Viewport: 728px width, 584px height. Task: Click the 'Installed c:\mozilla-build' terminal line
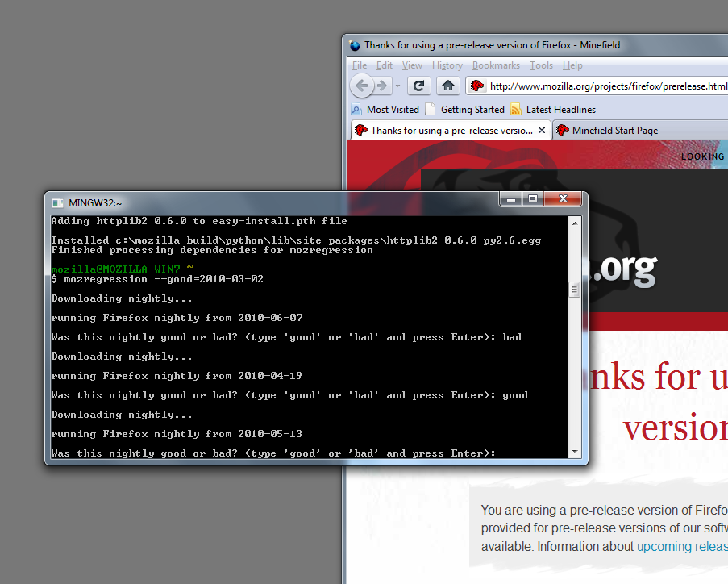[296, 240]
